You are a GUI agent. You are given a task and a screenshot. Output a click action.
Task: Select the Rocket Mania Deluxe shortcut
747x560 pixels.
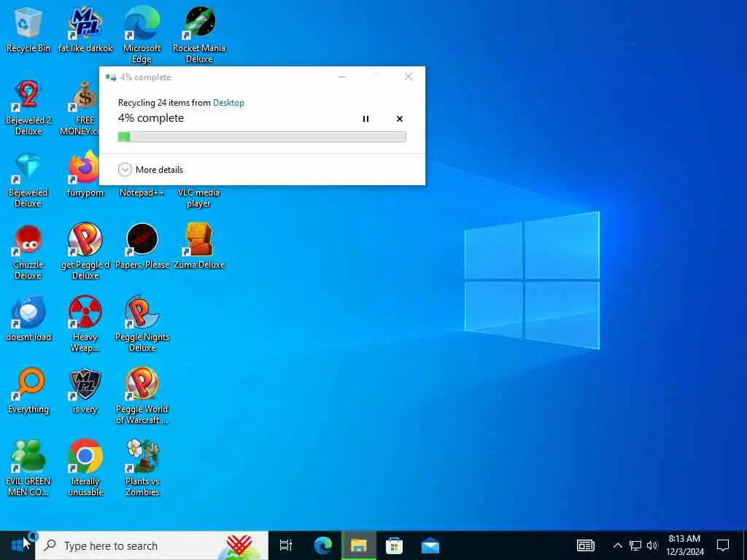coord(199,34)
